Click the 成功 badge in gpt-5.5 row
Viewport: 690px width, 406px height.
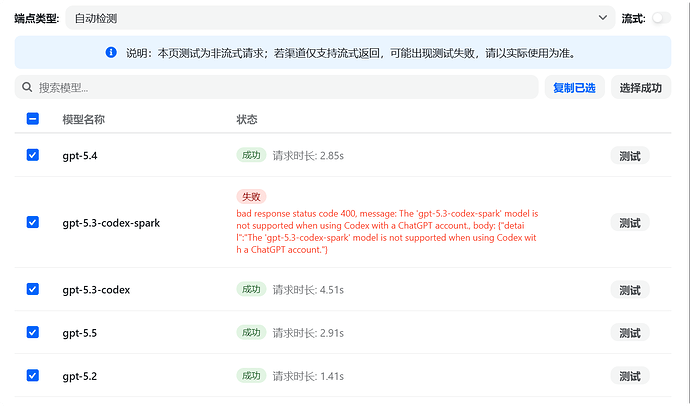point(251,332)
